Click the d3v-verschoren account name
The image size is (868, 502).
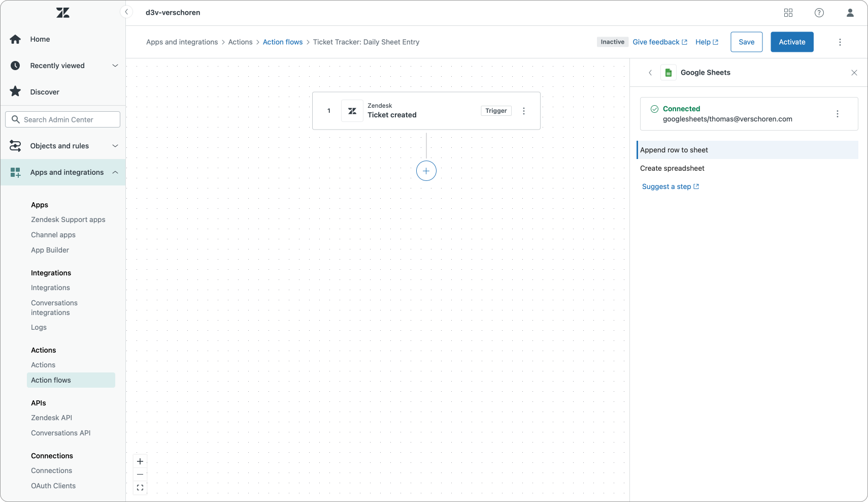(173, 13)
